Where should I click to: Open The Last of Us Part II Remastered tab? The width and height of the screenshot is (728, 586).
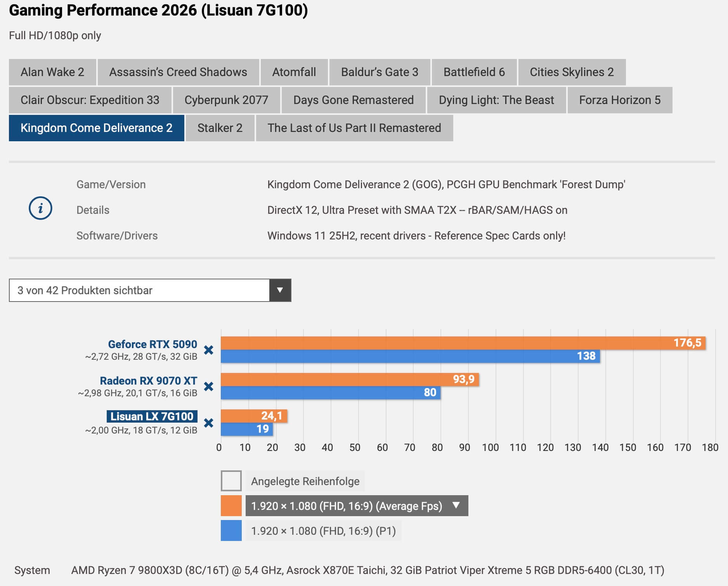pos(354,128)
